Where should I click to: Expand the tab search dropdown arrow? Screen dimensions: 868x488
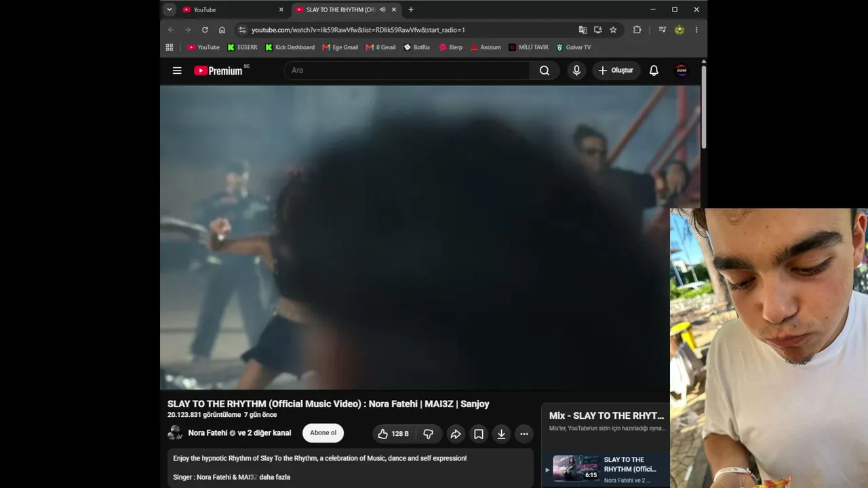(x=170, y=9)
